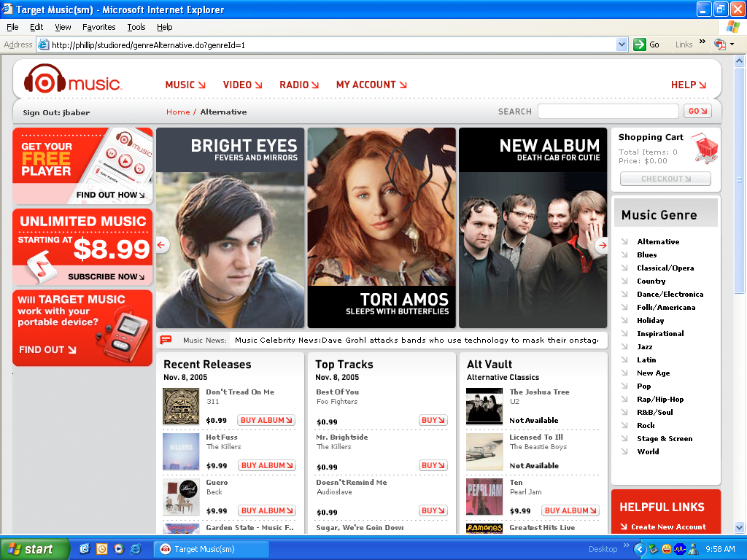Open Windows Media Player quick launch icon
The width and height of the screenshot is (747, 560).
pyautogui.click(x=119, y=549)
